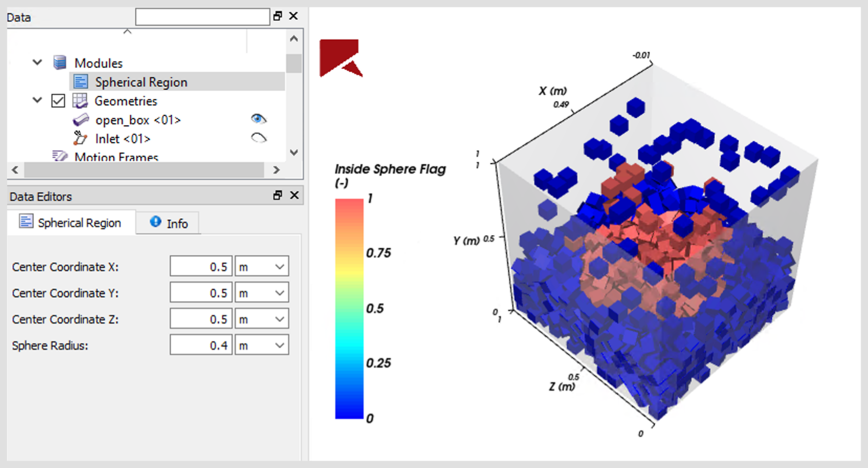Viewport: 868px width, 468px height.
Task: Undock the Data Editors panel
Action: click(x=277, y=195)
